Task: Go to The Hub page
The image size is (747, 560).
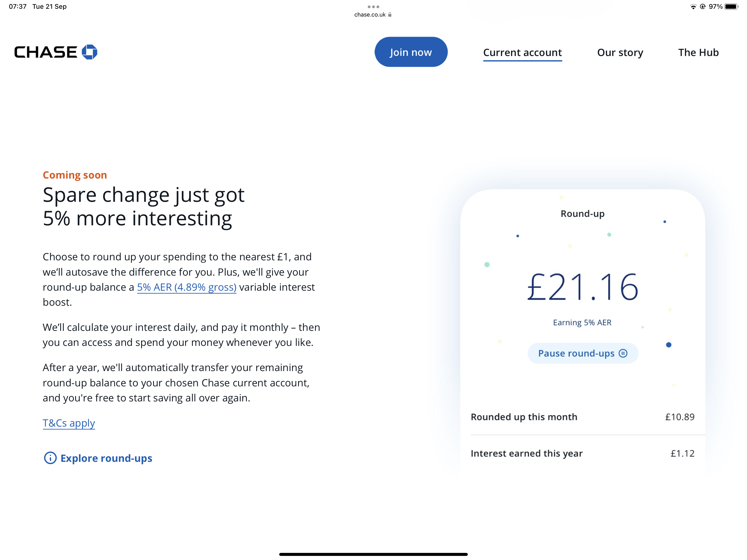Action: coord(698,52)
